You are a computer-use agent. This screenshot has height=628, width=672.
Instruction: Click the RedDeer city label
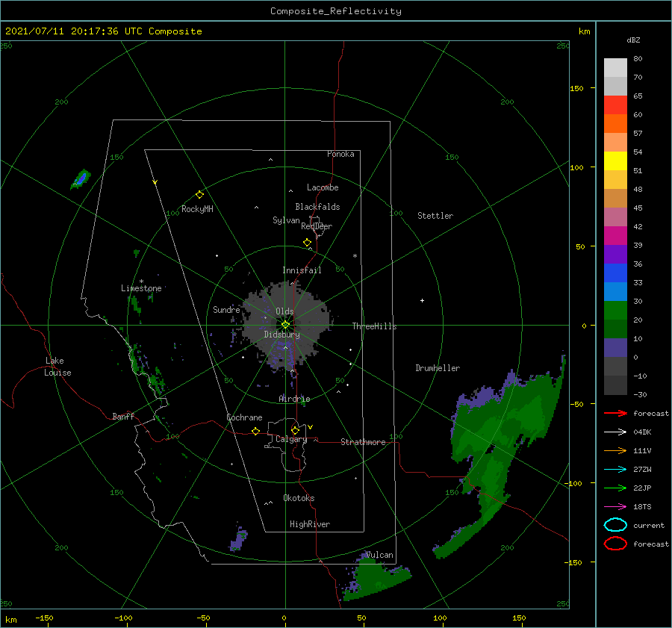click(x=317, y=226)
